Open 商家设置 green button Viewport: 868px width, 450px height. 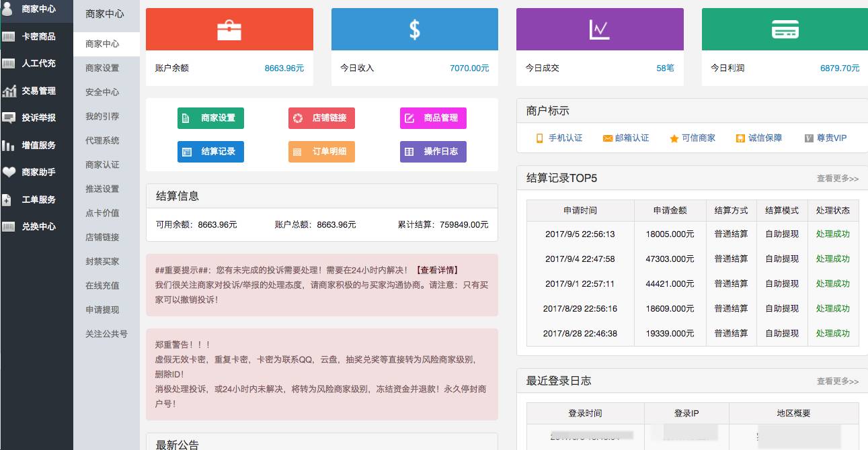click(x=210, y=118)
